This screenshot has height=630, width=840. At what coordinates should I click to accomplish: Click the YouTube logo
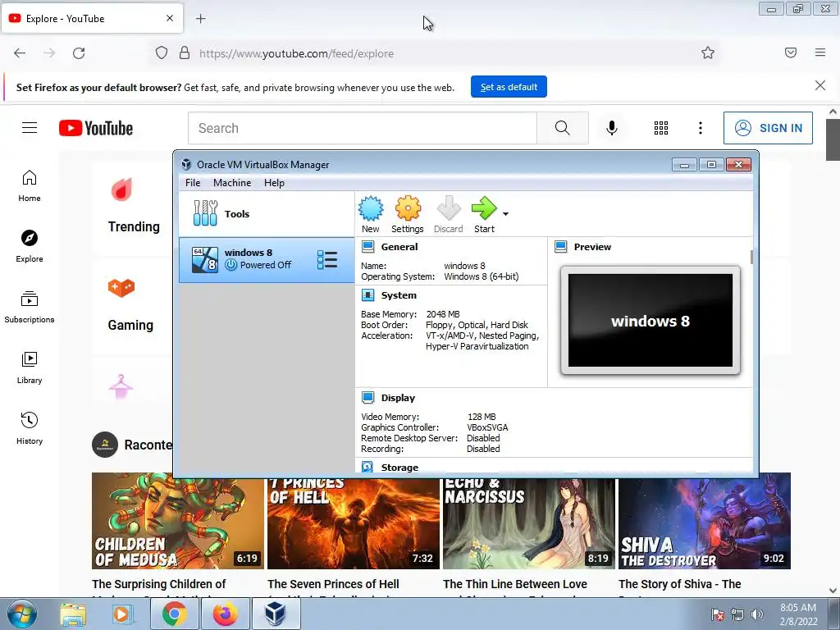[x=96, y=128]
